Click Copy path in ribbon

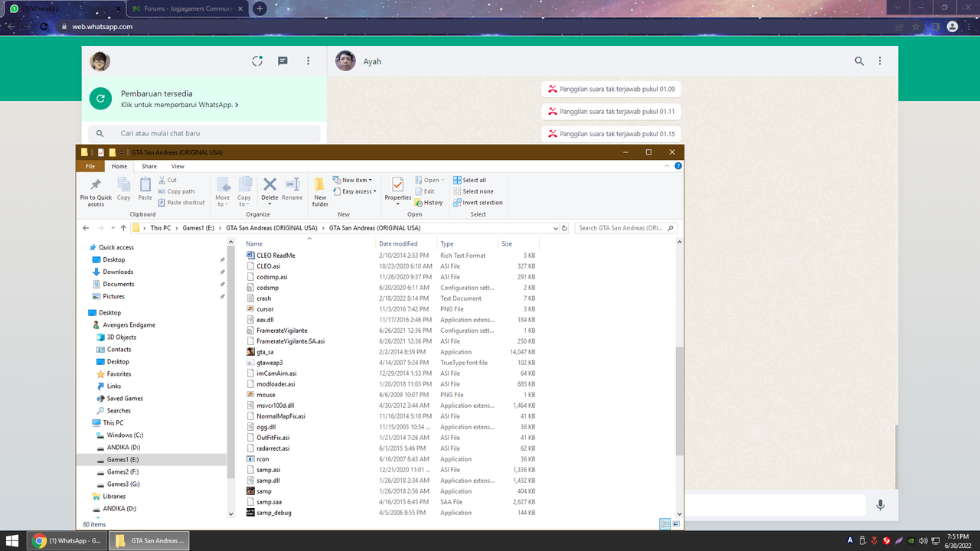(x=176, y=191)
